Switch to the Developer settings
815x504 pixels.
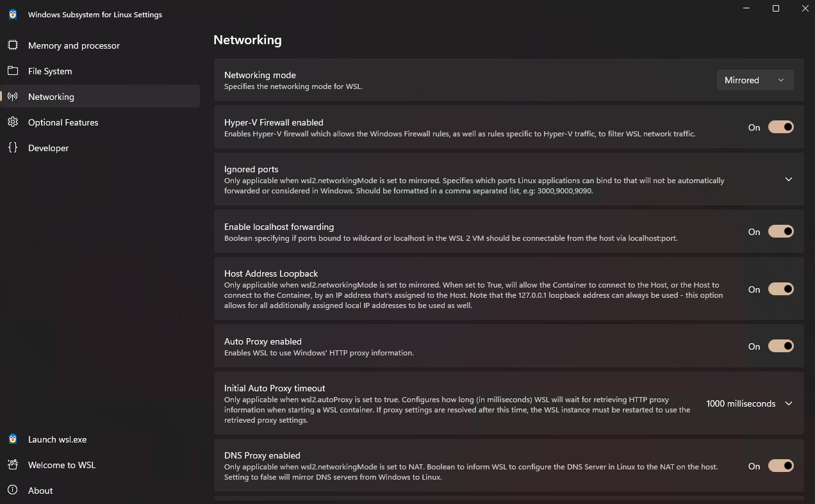click(x=100, y=148)
